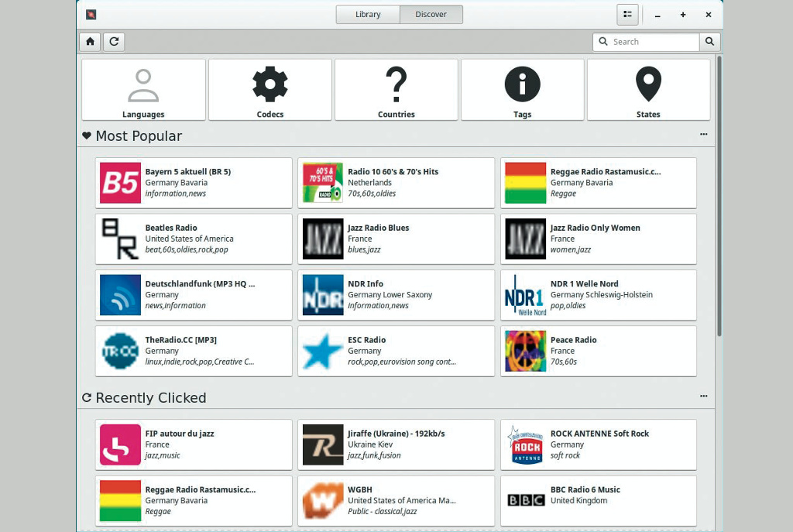Click Radio 10 60's & 70's Hits logo
This screenshot has width=793, height=532.
[323, 183]
